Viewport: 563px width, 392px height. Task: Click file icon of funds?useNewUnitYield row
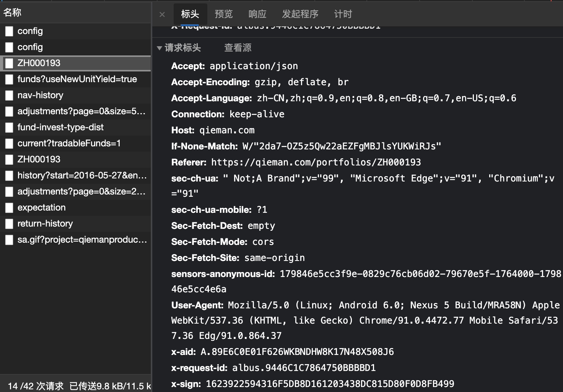click(9, 79)
